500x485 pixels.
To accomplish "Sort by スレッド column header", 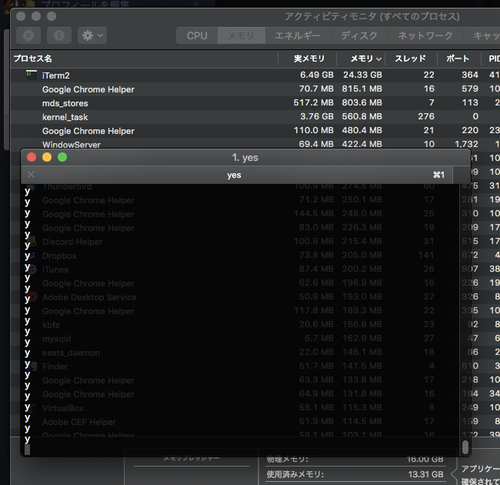I will [410, 59].
